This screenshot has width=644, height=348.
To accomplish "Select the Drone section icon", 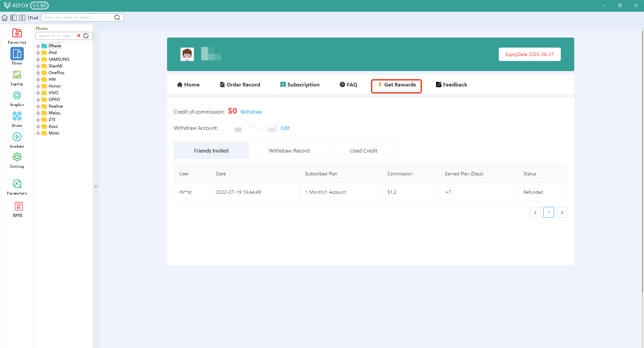I will [17, 116].
